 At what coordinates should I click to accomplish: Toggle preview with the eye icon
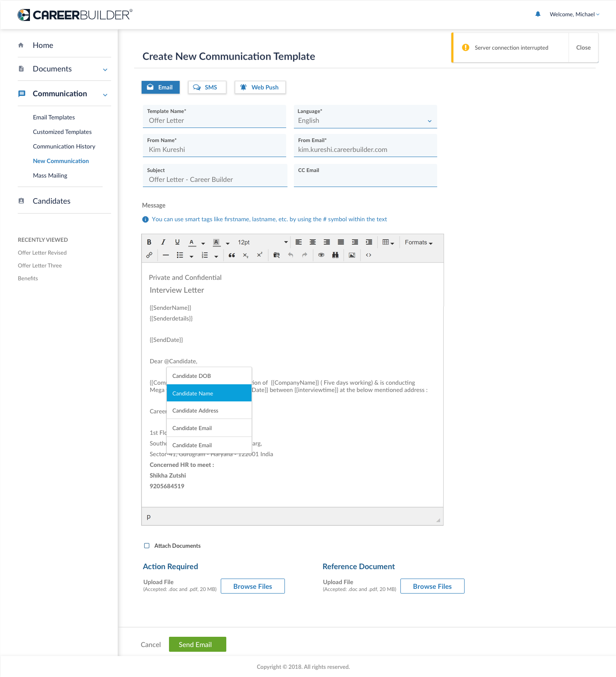[x=321, y=255]
